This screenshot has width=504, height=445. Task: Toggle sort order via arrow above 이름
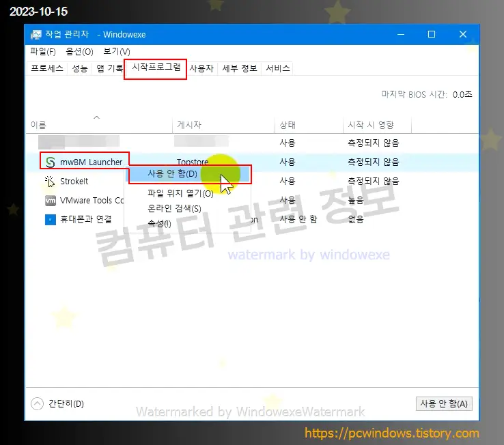(96, 117)
